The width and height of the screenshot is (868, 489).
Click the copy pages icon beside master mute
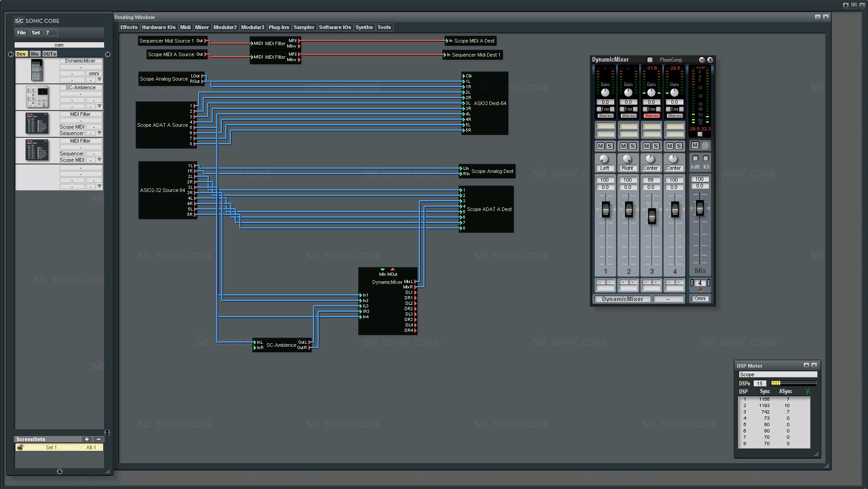705,145
